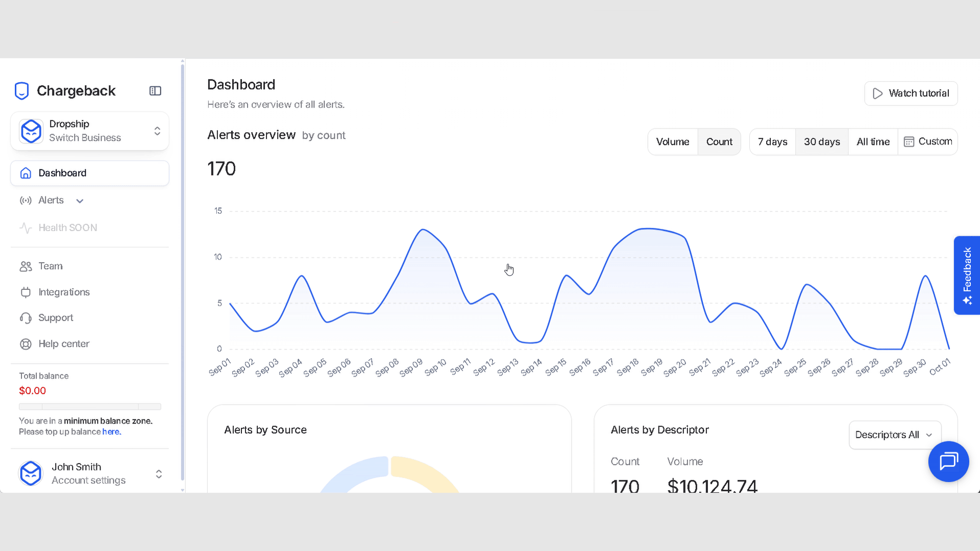Image resolution: width=980 pixels, height=551 pixels.
Task: Click the total balance progress bar
Action: pyautogui.click(x=90, y=407)
